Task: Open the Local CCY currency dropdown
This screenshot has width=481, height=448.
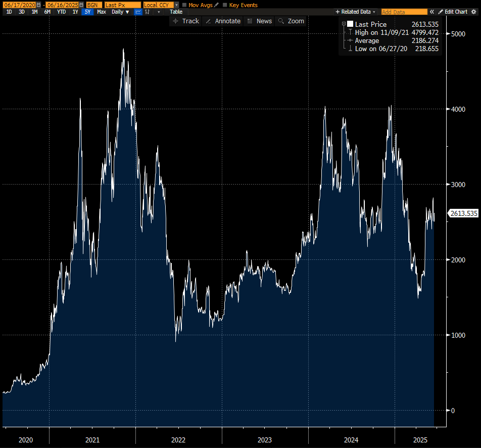Action: (176, 5)
